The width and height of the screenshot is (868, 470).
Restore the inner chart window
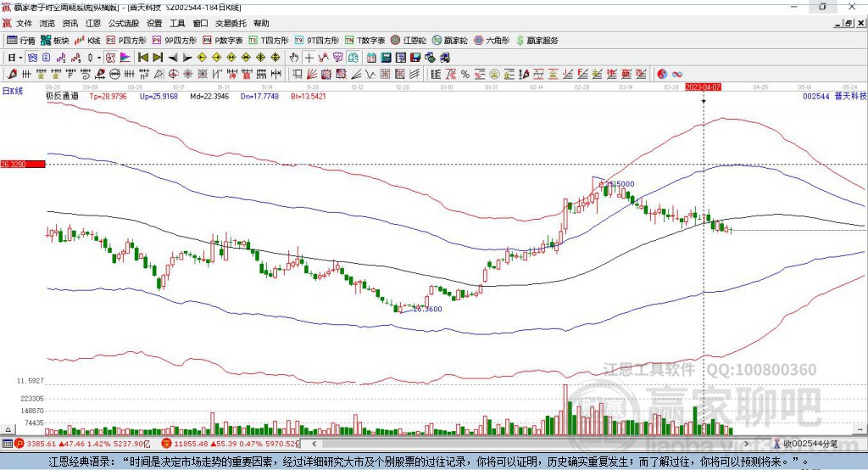tap(849, 23)
